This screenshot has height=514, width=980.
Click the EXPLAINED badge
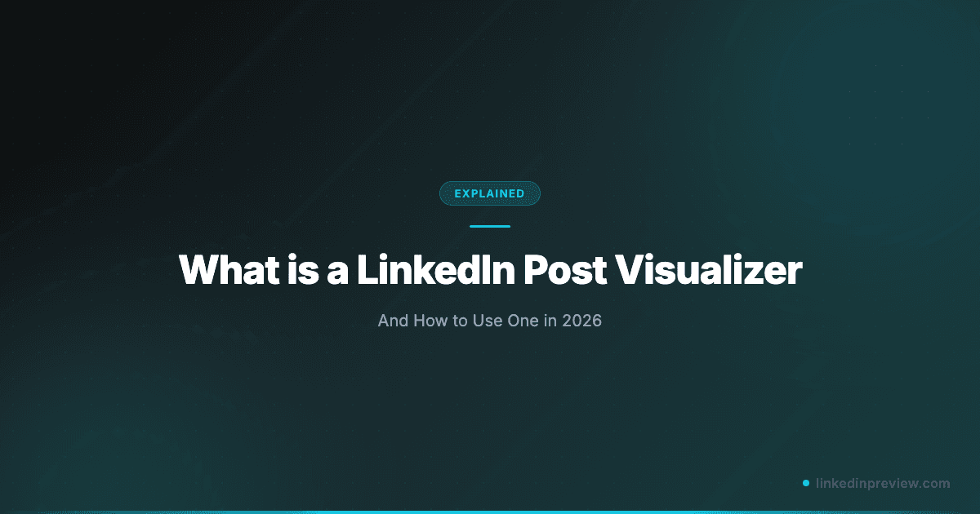coord(490,193)
